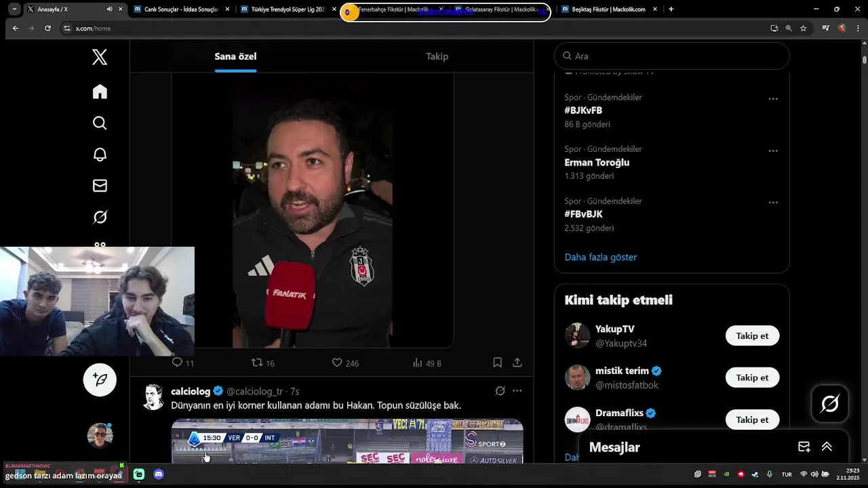Compose a new post with feather button

(100, 380)
